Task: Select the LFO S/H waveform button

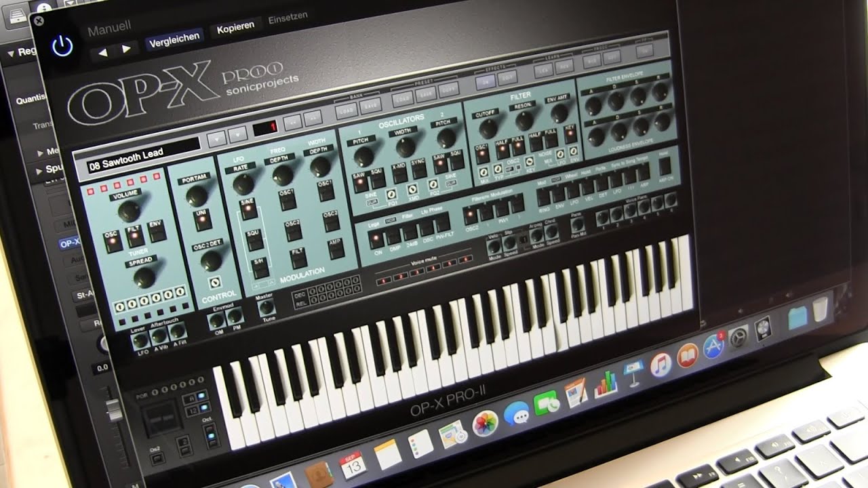Action: click(260, 270)
